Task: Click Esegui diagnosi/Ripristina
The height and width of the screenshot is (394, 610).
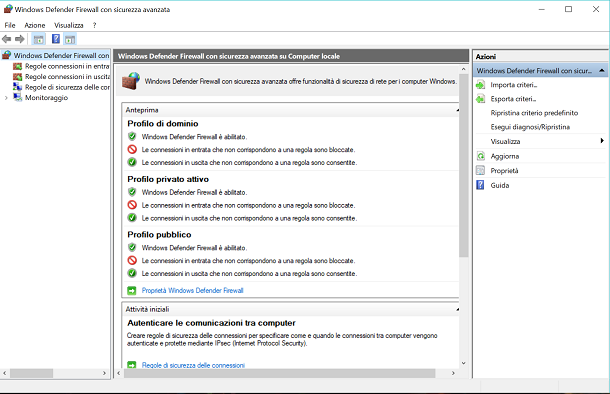Action: 530,127
